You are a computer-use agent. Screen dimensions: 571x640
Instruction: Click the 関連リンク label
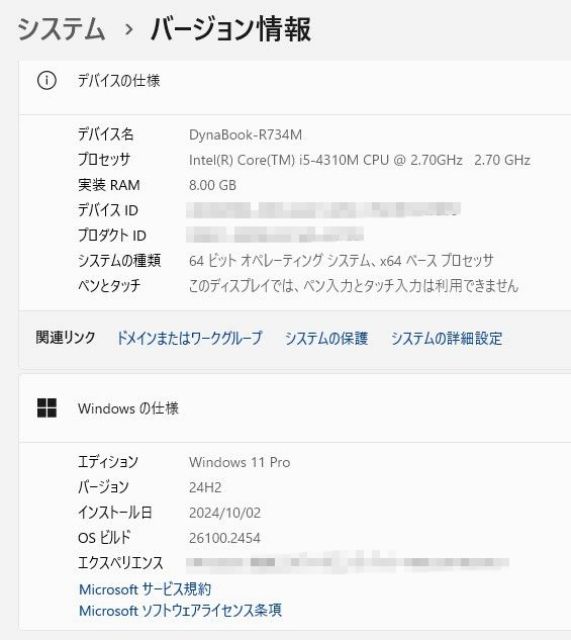(65, 338)
